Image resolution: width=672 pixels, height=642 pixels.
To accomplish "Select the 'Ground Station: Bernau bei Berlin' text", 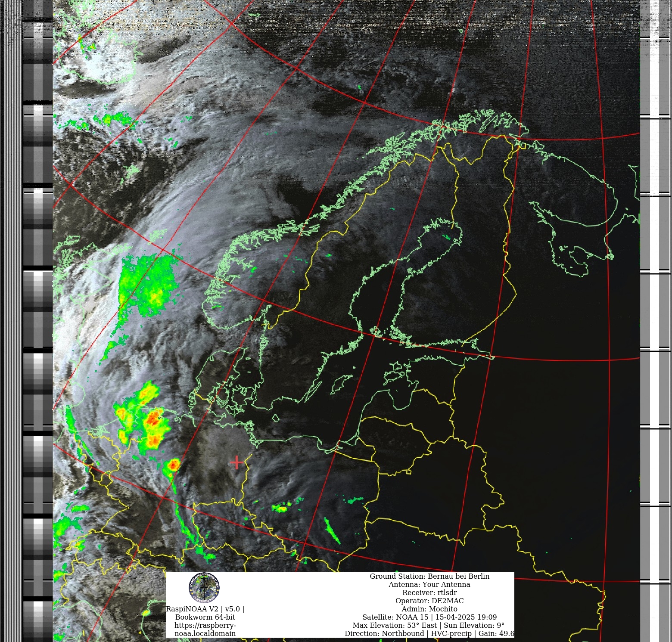I will click(429, 576).
